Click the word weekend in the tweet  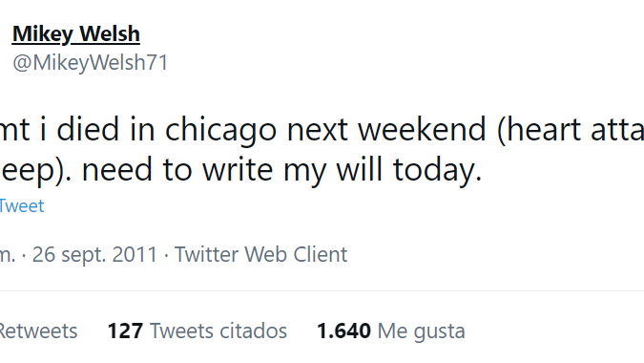(x=422, y=130)
